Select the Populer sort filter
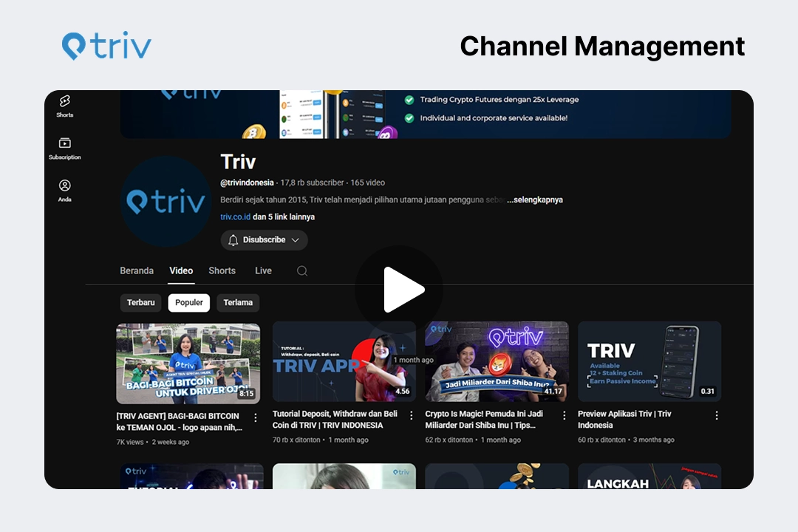 tap(189, 303)
